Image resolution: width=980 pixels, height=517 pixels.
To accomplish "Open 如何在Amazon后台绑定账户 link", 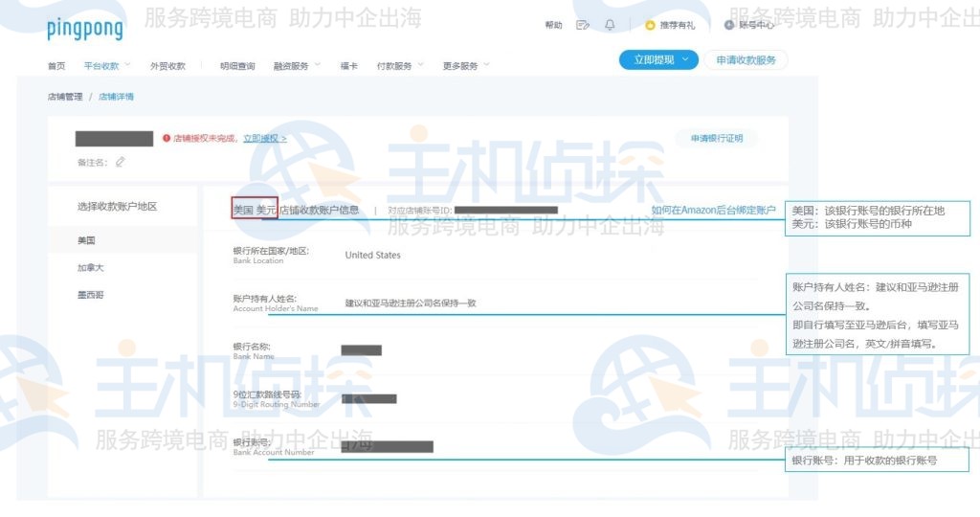I will click(713, 210).
